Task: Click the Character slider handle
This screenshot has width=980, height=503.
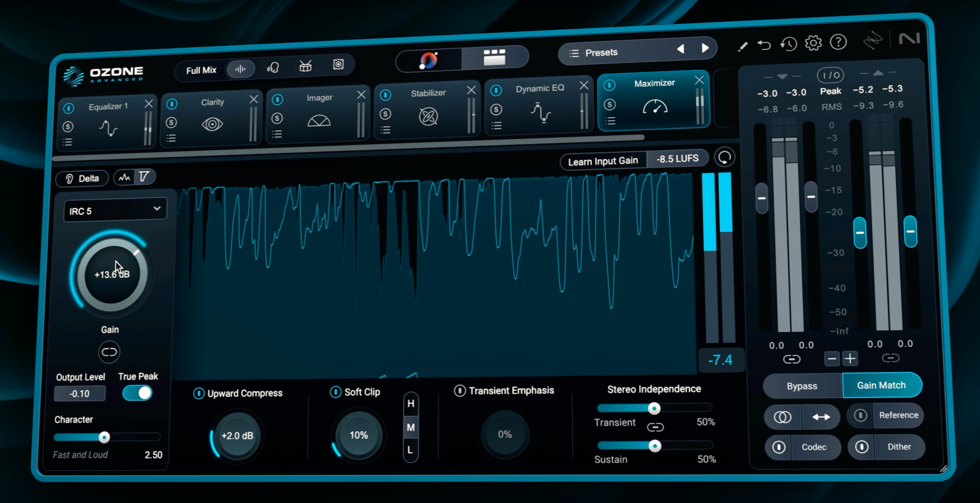Action: [104, 437]
